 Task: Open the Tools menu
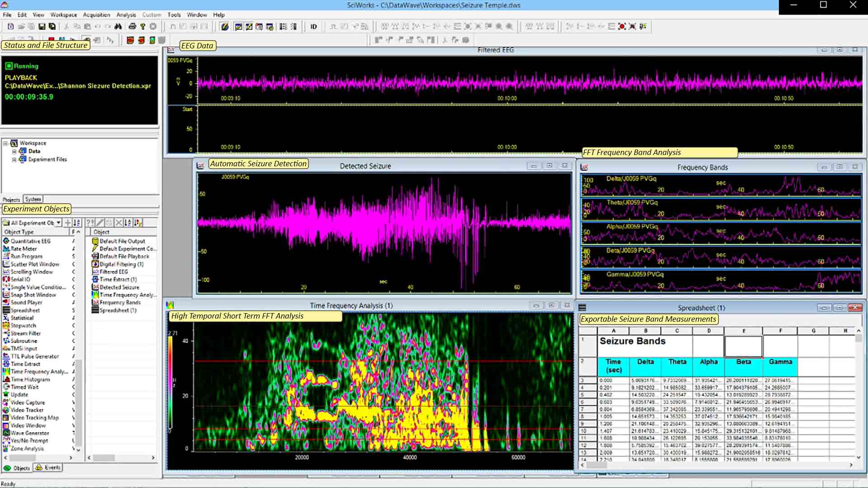pyautogui.click(x=174, y=15)
